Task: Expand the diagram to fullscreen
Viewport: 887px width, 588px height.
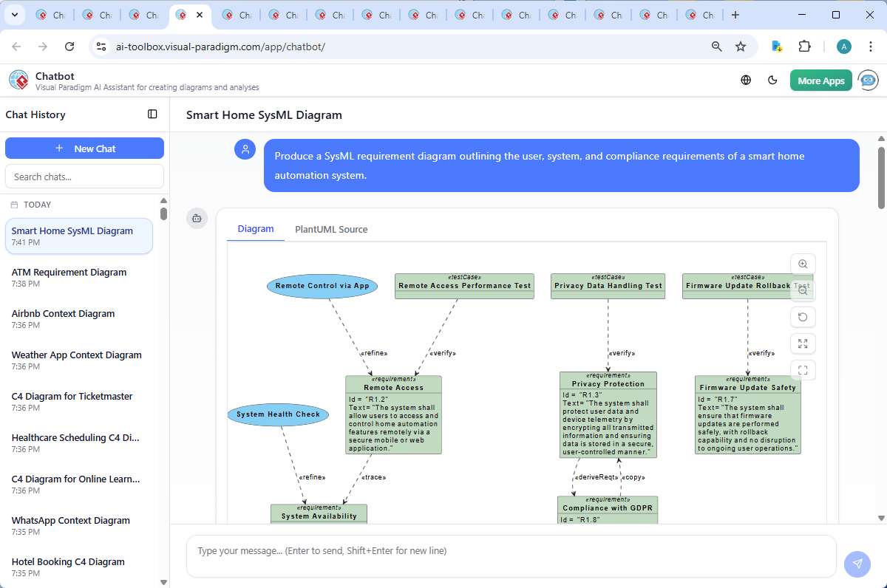Action: 803,343
